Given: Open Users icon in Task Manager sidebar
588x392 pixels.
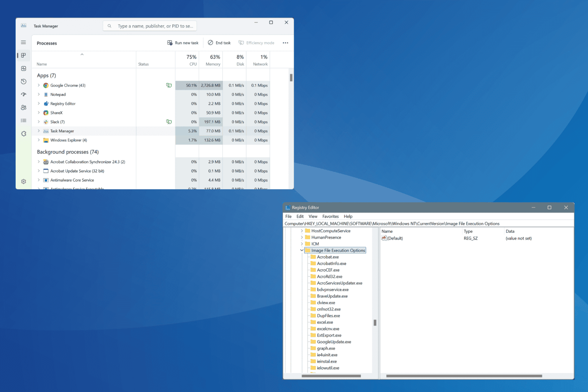Looking at the screenshot, I should (x=23, y=108).
